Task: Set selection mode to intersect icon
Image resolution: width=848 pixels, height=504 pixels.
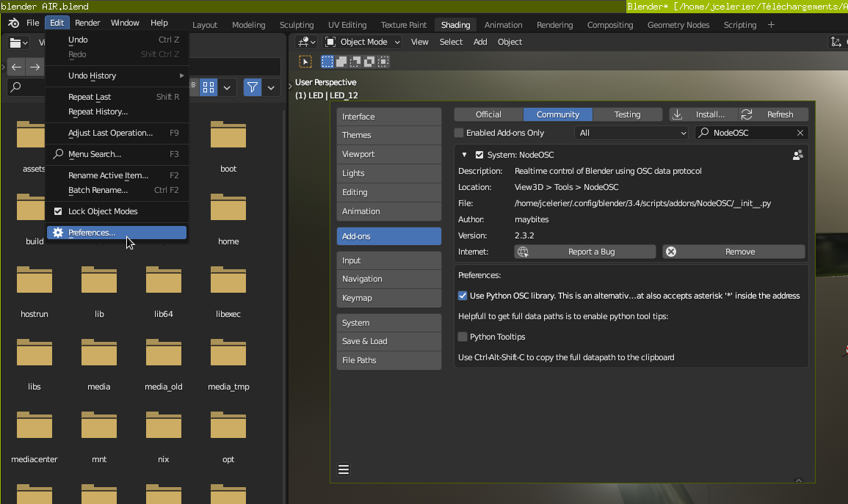Action: [x=383, y=62]
